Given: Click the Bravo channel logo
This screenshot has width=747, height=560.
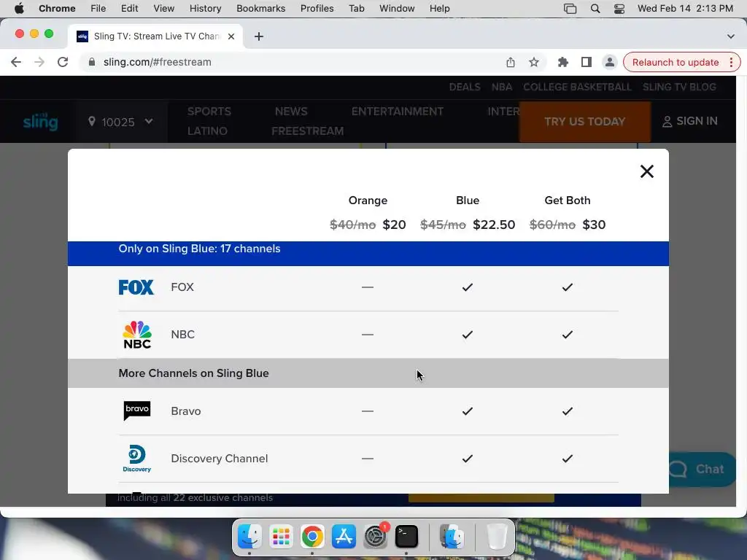Looking at the screenshot, I should point(137,411).
